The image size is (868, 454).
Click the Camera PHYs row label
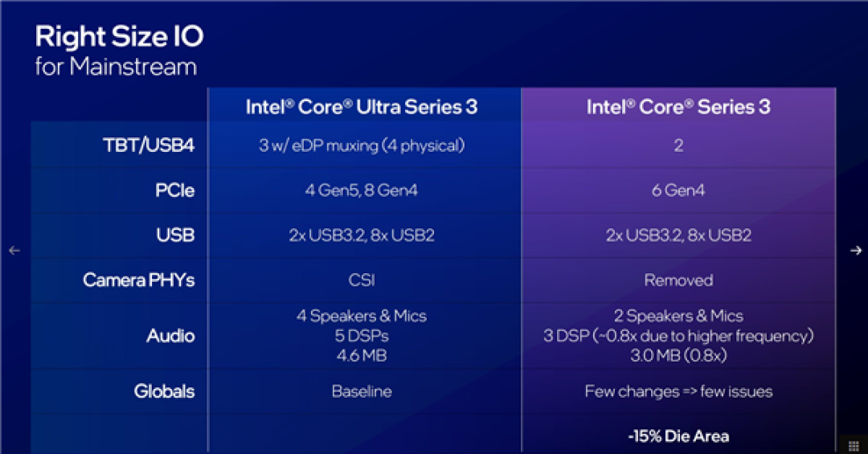coord(139,280)
